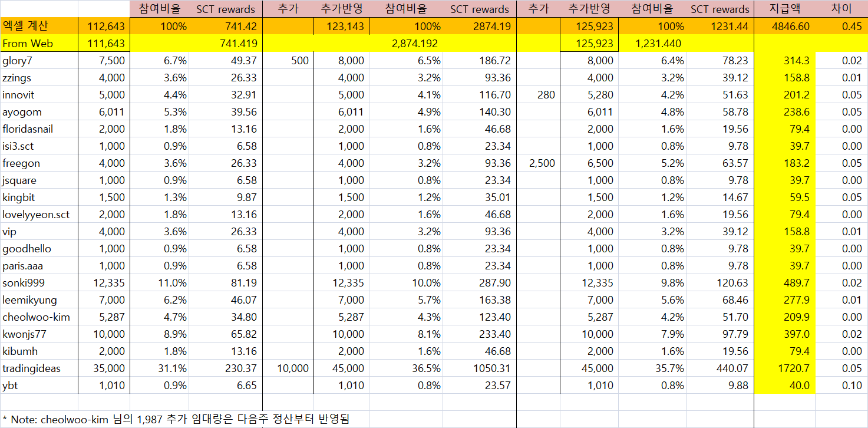Select the kingbit name cell
The height and width of the screenshot is (428, 868).
click(x=39, y=197)
